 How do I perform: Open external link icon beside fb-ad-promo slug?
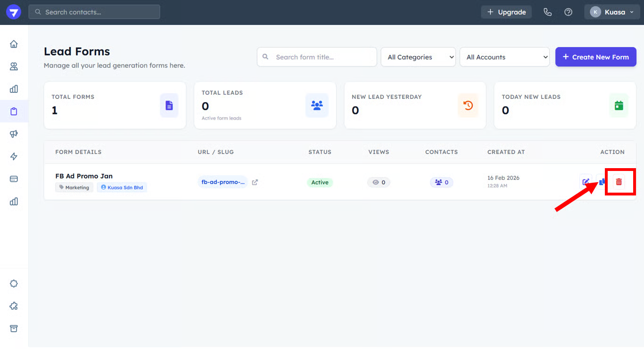click(255, 182)
